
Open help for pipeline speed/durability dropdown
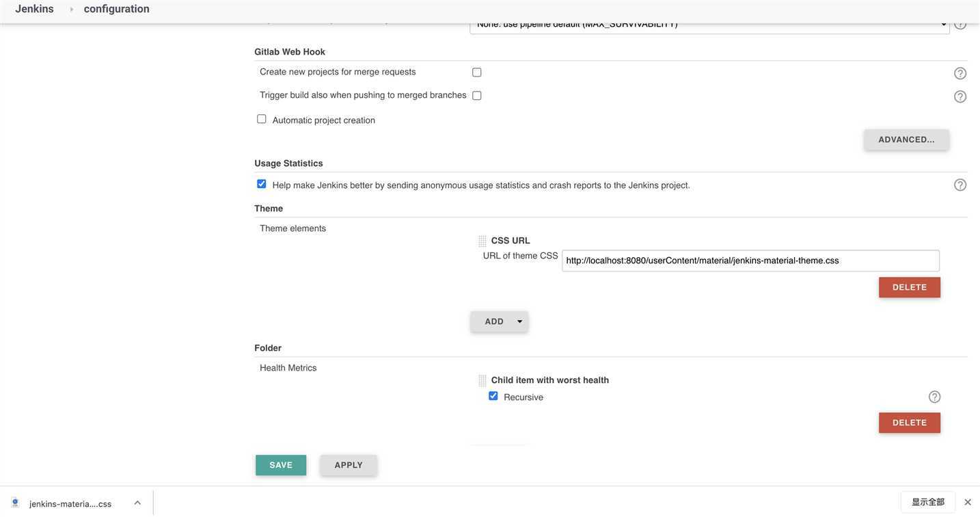(960, 25)
